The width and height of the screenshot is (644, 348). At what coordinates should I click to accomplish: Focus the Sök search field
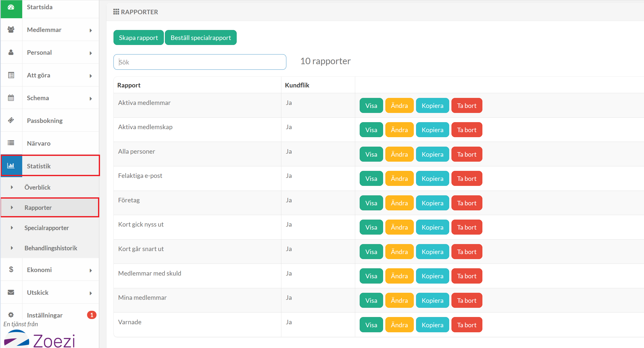(x=200, y=62)
